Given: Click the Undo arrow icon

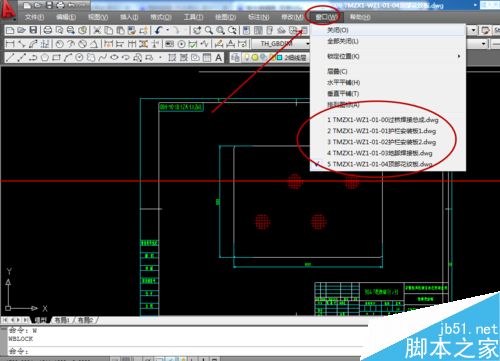Looking at the screenshot, I should (x=159, y=30).
